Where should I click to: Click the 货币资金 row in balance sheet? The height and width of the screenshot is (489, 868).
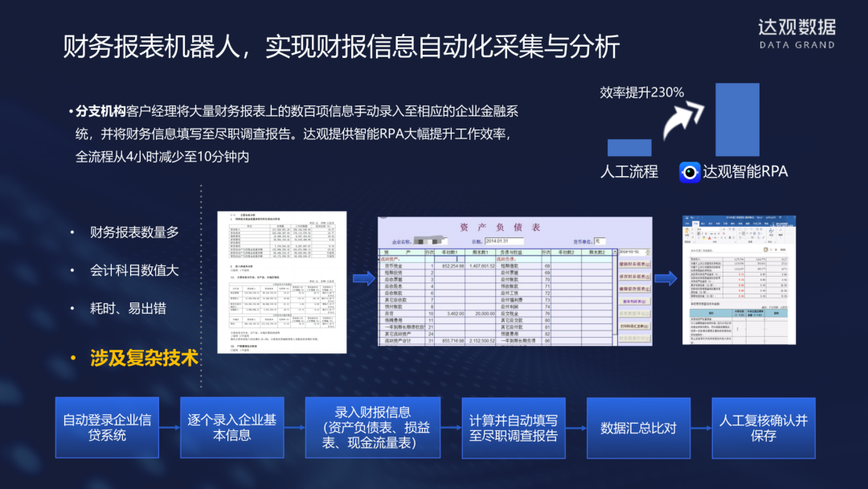point(495,266)
